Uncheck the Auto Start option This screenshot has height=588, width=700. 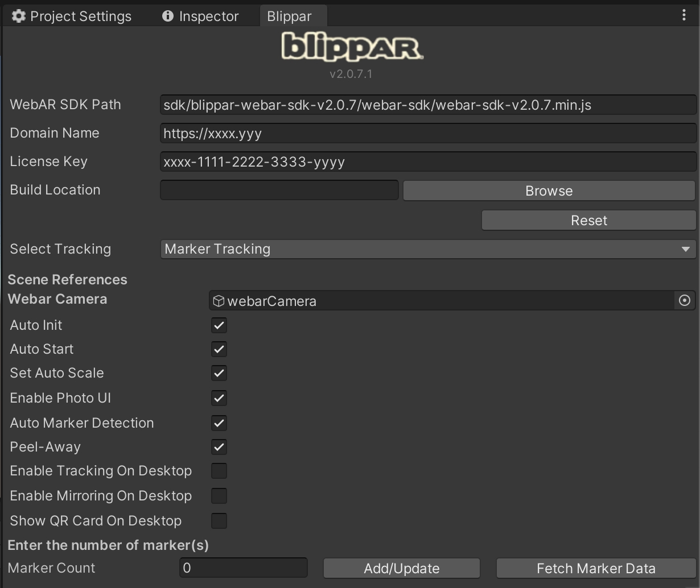219,349
